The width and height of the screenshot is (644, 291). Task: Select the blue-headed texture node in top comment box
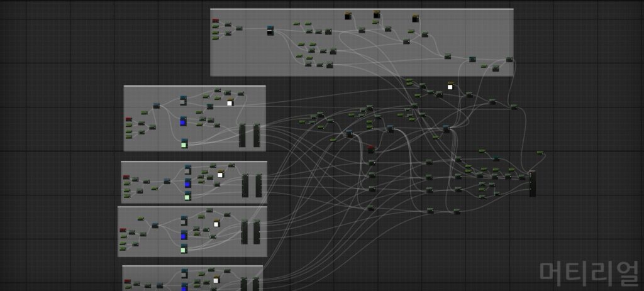(x=270, y=30)
